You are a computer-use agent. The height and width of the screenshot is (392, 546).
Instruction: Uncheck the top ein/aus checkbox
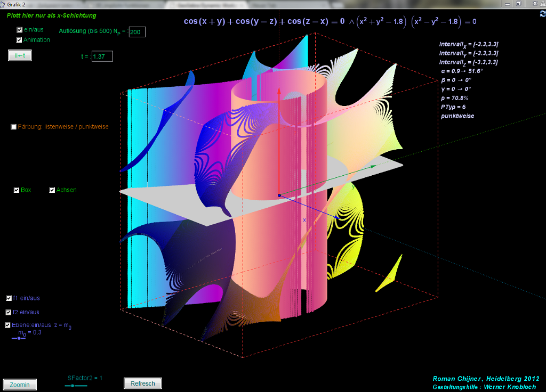(x=20, y=30)
